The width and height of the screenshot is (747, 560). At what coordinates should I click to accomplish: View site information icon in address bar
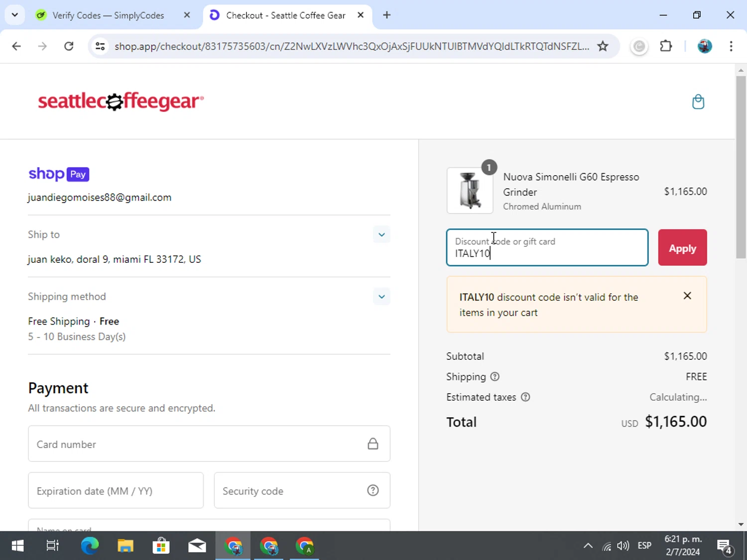coord(100,46)
